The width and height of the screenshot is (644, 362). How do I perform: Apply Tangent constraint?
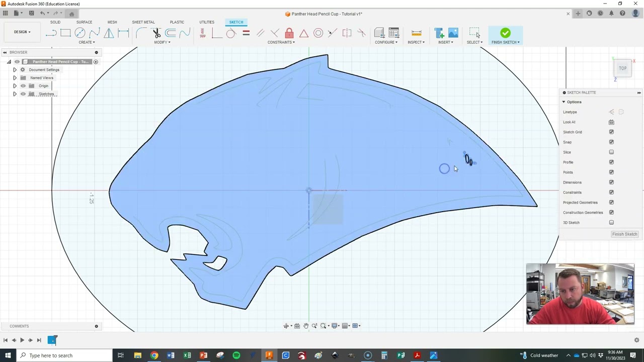click(231, 33)
